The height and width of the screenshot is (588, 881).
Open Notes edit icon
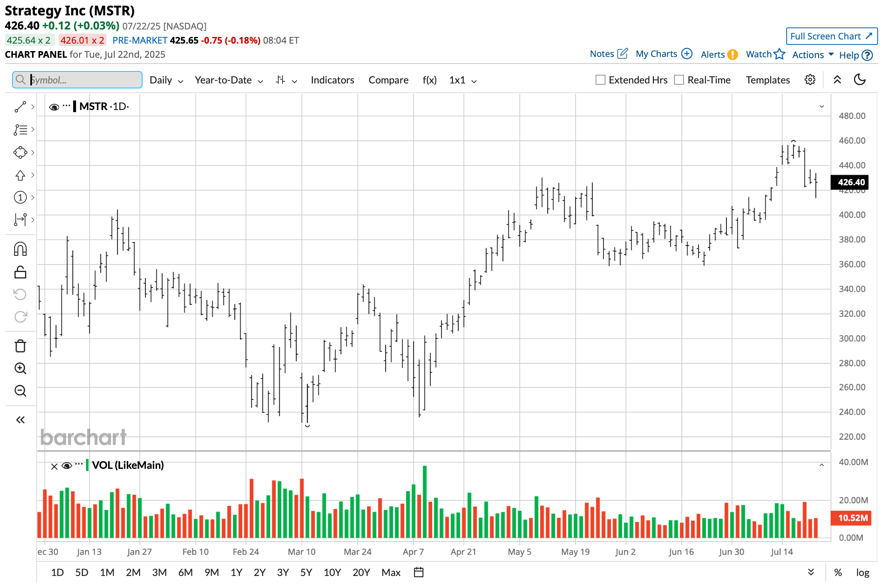pyautogui.click(x=623, y=54)
